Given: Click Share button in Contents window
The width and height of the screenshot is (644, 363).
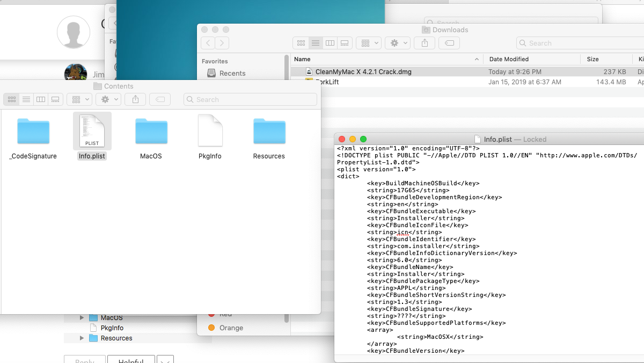Looking at the screenshot, I should click(135, 99).
